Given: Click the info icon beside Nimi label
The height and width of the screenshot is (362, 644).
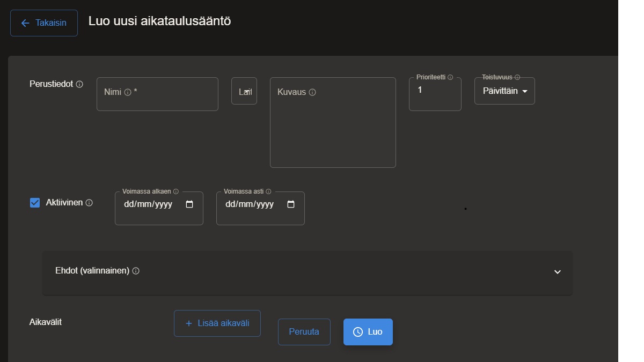Looking at the screenshot, I should tap(128, 92).
